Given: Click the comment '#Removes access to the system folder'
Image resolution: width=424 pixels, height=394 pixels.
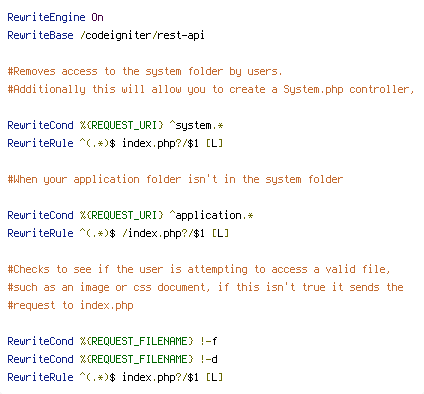Looking at the screenshot, I should 145,71.
